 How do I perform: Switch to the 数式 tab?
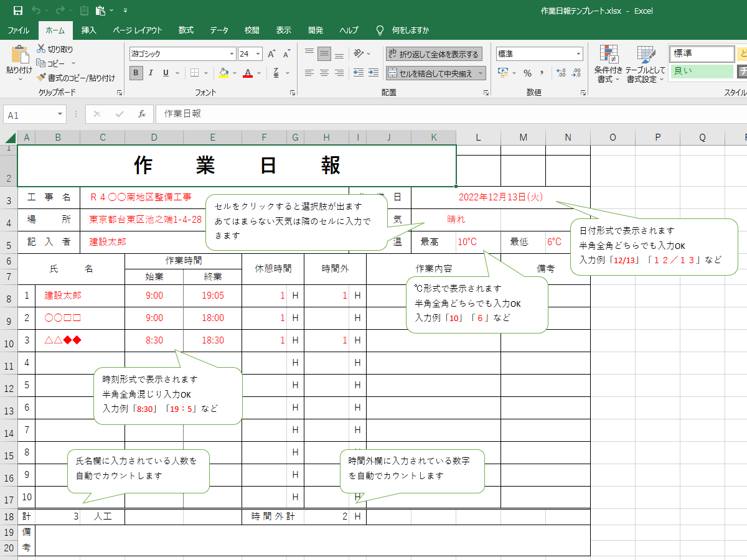point(186,30)
